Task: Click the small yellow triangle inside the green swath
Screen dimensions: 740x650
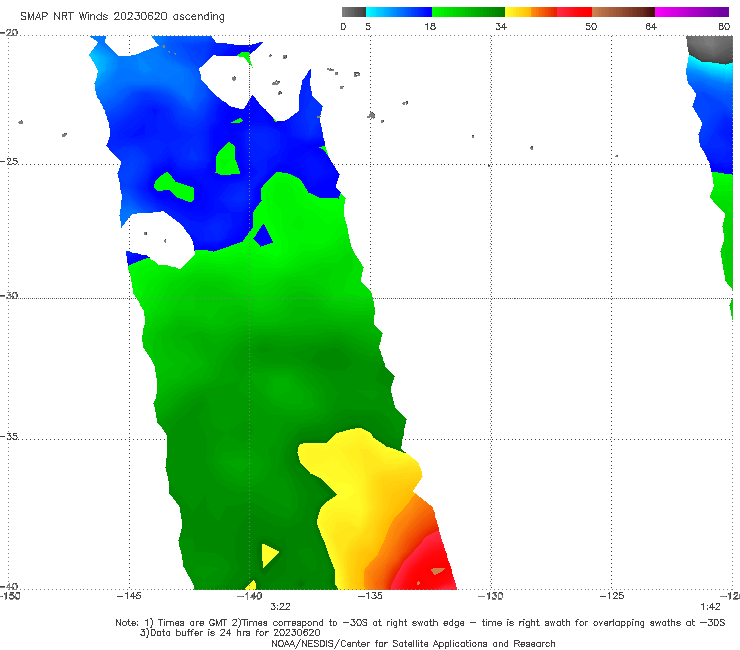Action: pyautogui.click(x=269, y=555)
